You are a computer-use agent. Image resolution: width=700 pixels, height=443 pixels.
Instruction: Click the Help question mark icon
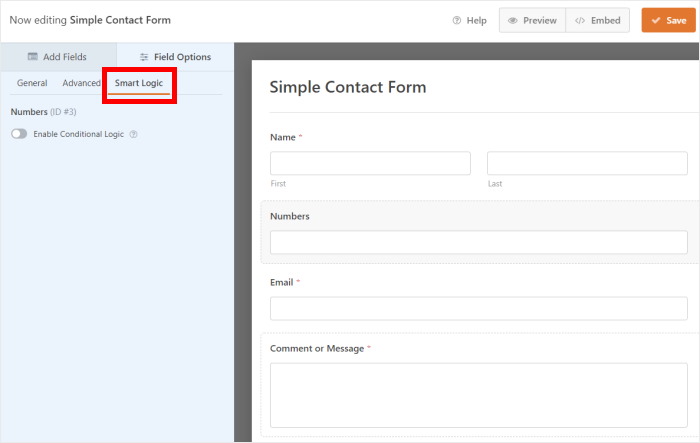(456, 21)
